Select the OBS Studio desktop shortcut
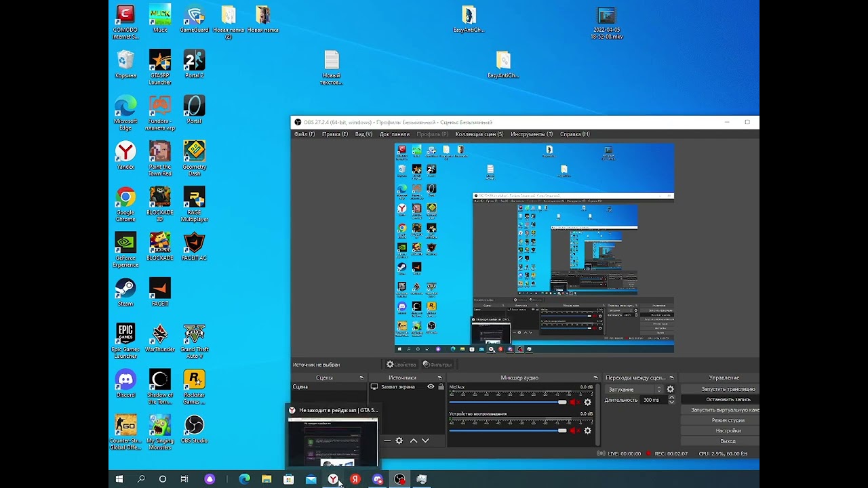Image resolution: width=868 pixels, height=488 pixels. pyautogui.click(x=195, y=428)
